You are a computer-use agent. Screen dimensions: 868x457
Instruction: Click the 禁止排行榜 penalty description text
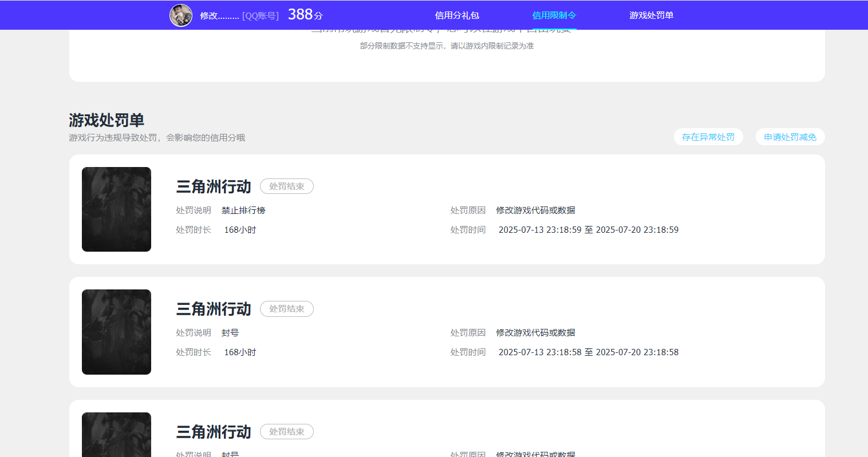point(244,210)
